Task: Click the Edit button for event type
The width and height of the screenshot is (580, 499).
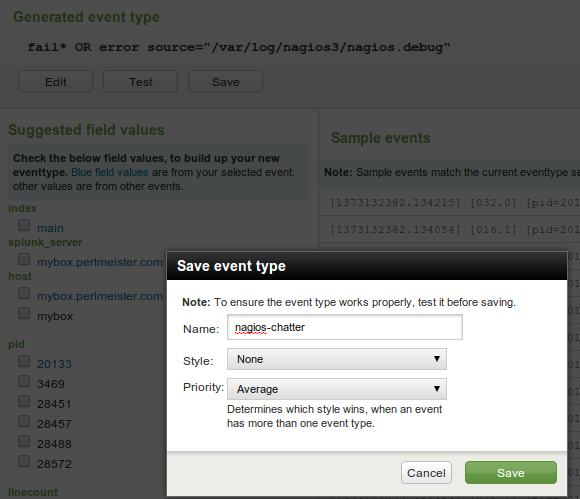Action: tap(55, 82)
